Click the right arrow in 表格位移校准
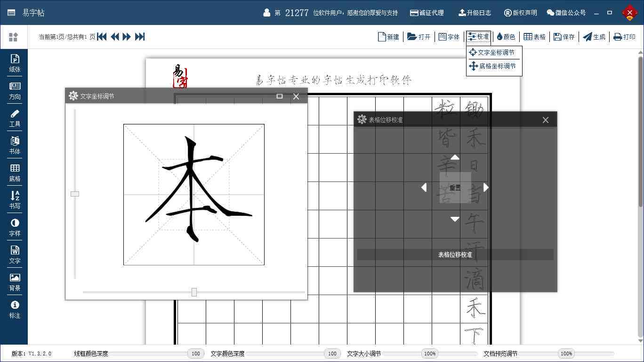The width and height of the screenshot is (644, 362). (486, 188)
